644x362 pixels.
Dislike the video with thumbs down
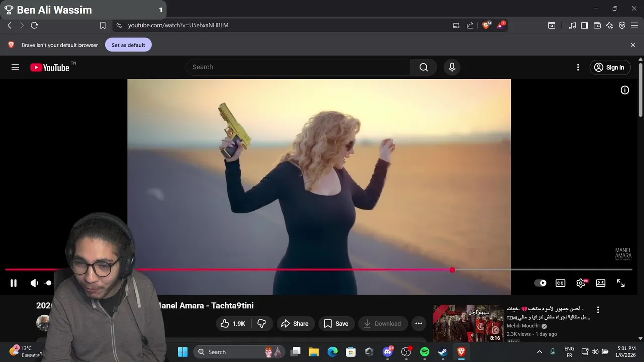262,324
